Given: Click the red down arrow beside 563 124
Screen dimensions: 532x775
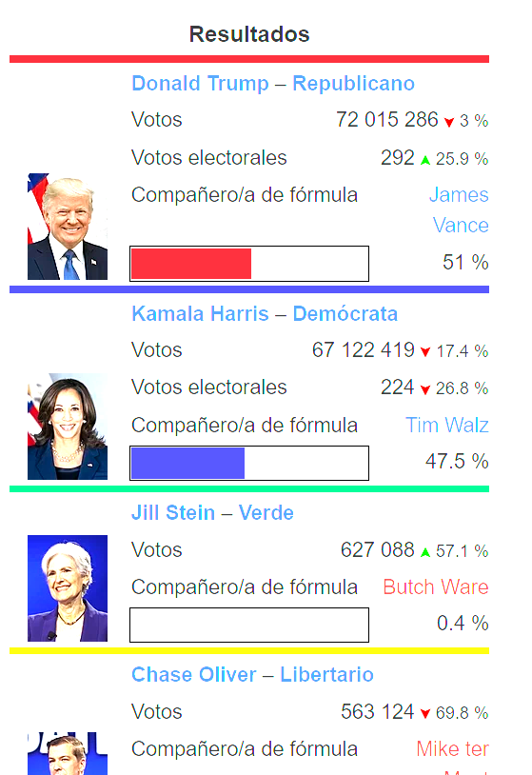Looking at the screenshot, I should (x=425, y=714).
